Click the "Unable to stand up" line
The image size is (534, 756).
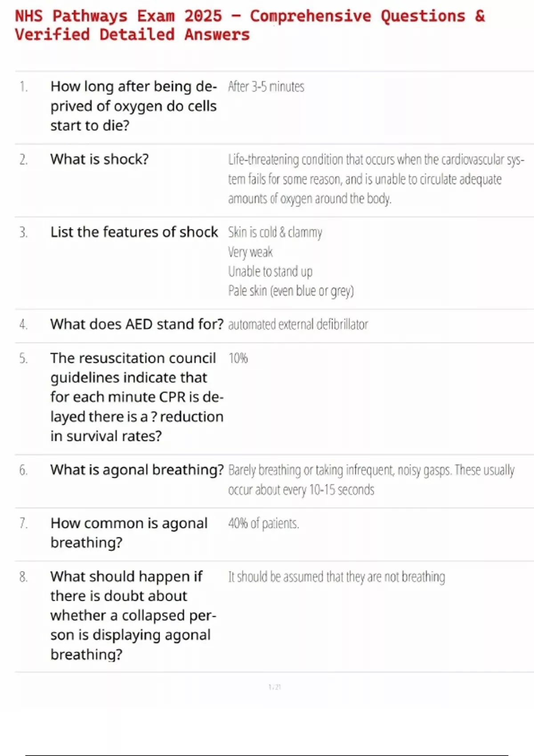(270, 271)
